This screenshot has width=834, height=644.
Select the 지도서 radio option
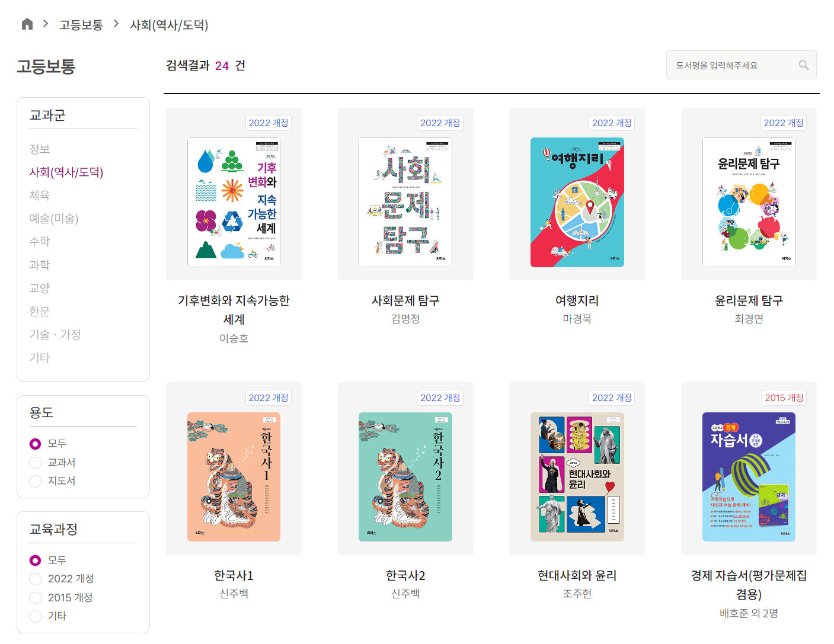36,481
